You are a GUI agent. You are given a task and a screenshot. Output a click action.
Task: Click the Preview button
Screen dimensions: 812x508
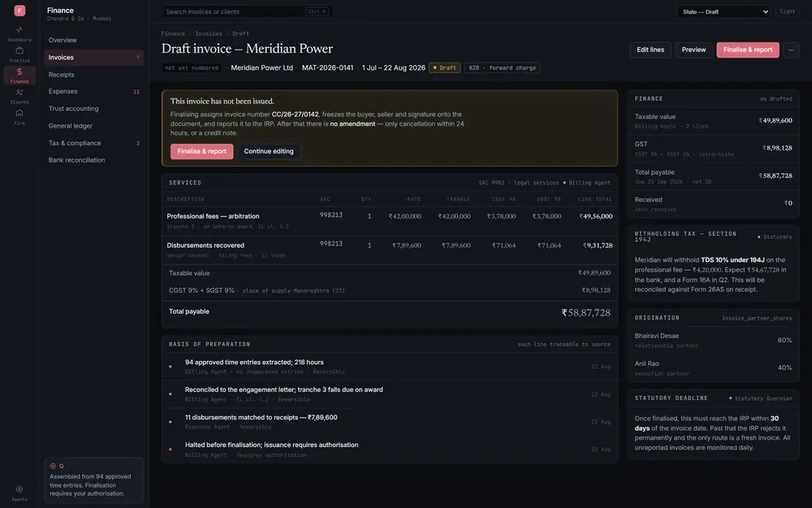693,50
